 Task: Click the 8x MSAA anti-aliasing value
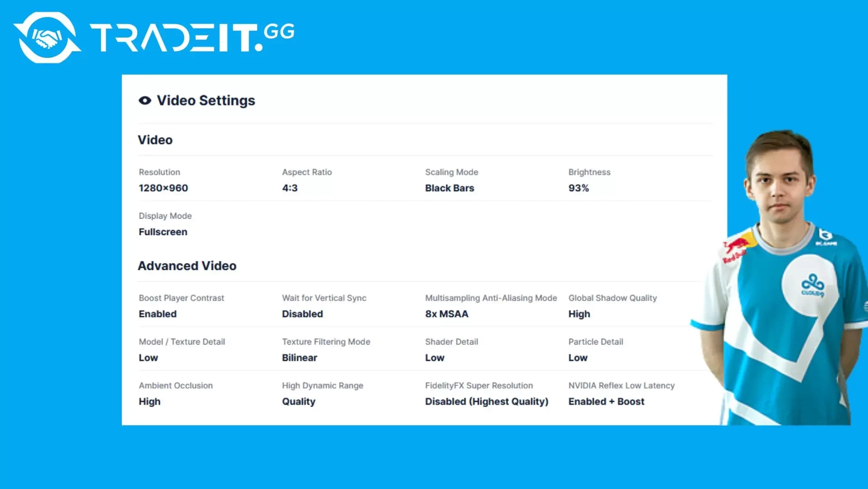coord(447,314)
